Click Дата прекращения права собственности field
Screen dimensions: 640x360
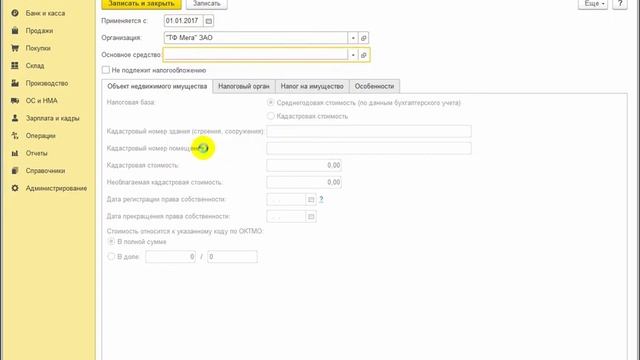[x=286, y=216]
